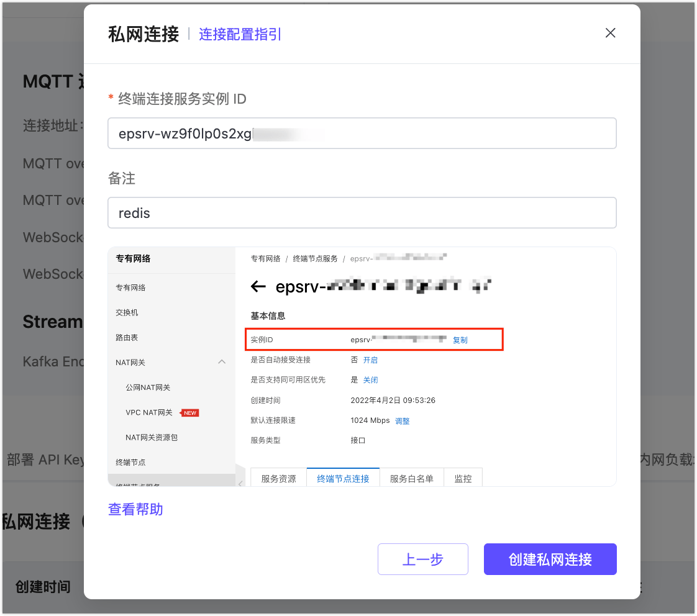Click the NEW badge next to VPC NAT网关
The image size is (697, 616).
189,412
